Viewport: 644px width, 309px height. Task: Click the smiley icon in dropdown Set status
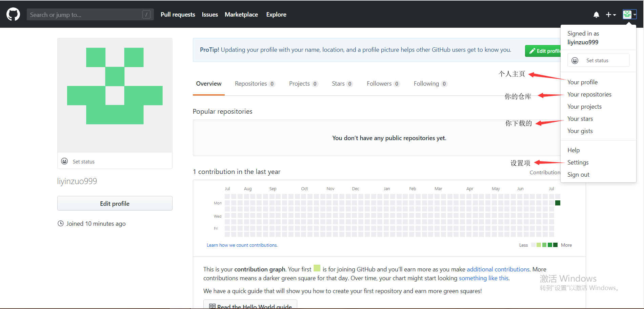(575, 61)
